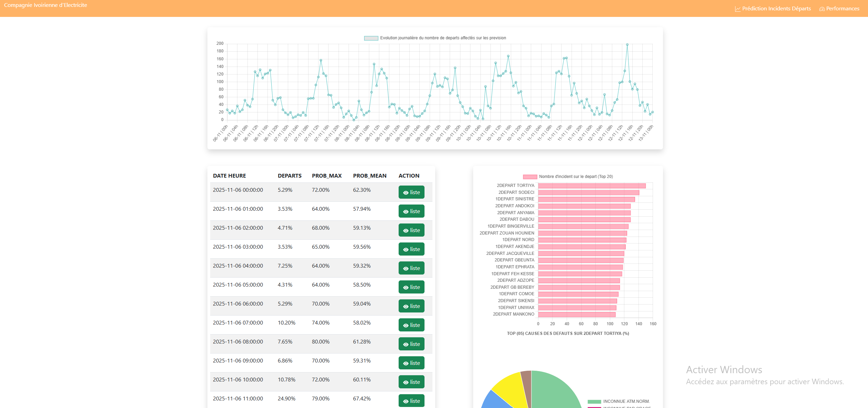The image size is (868, 408).
Task: Toggle the Nombre d'incident legend label
Action: coord(576,177)
